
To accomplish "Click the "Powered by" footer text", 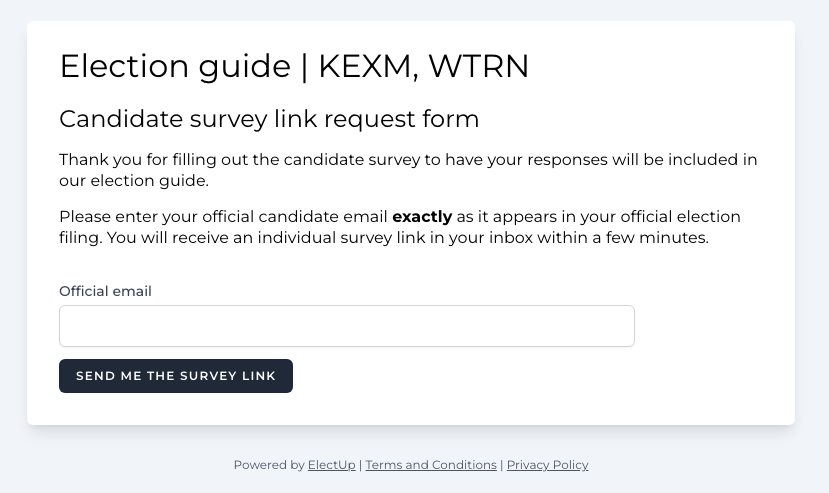I will (x=268, y=465).
